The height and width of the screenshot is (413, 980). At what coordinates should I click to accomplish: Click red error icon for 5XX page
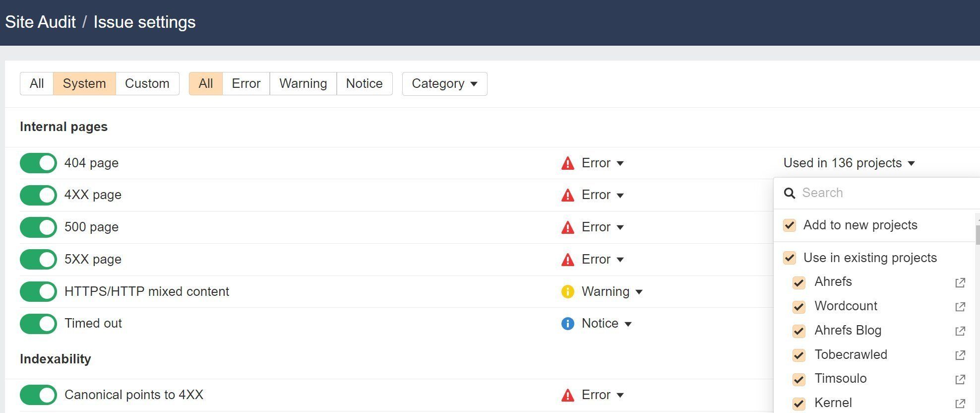pyautogui.click(x=567, y=260)
